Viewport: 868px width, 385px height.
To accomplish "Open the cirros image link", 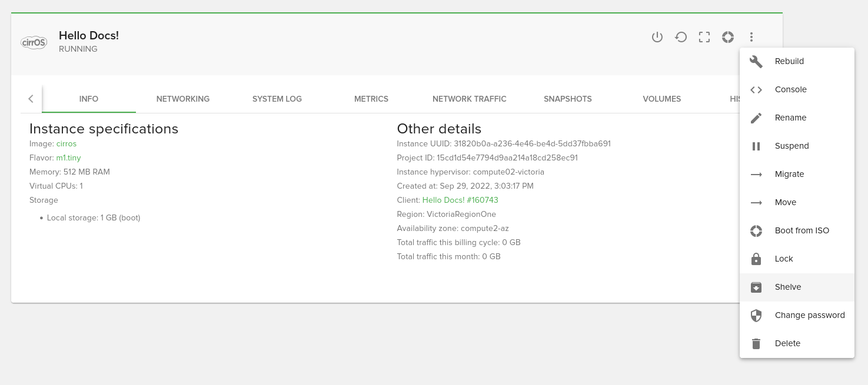I will click(66, 143).
